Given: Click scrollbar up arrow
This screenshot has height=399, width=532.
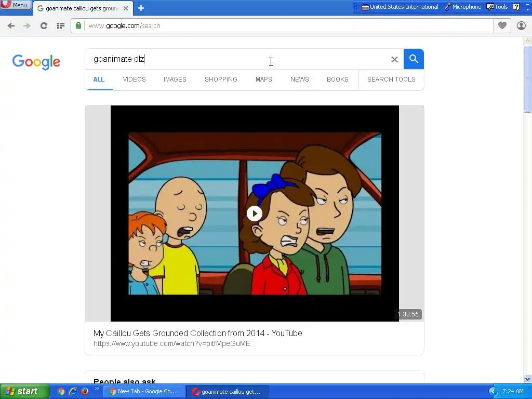Looking at the screenshot, I should click(528, 41).
